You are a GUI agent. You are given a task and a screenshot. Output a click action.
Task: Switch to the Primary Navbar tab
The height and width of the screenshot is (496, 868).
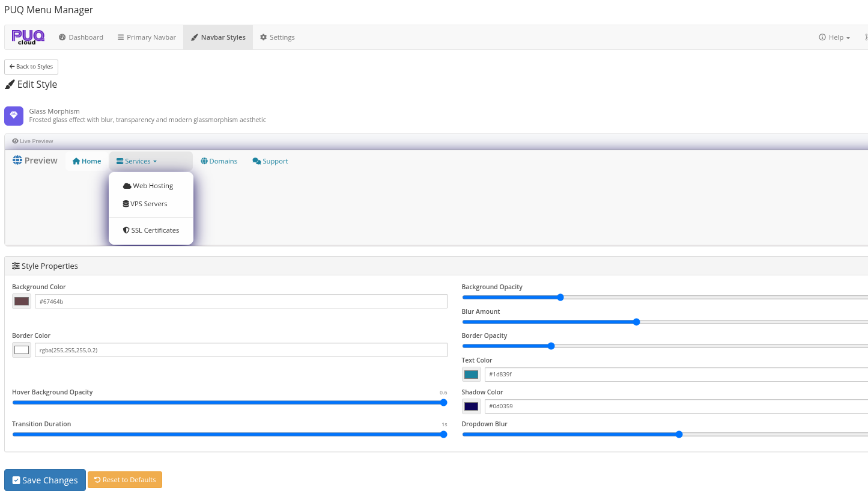coord(146,37)
